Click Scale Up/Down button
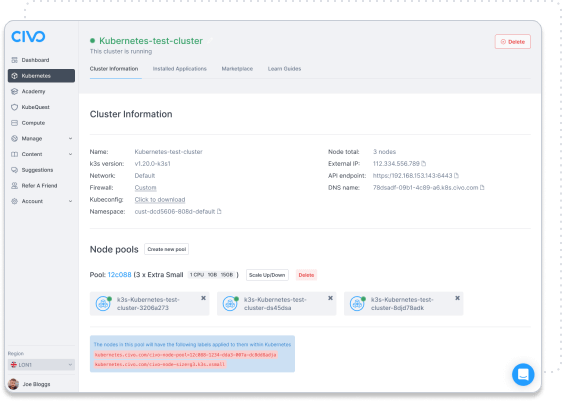The height and width of the screenshot is (401, 562). (x=267, y=275)
